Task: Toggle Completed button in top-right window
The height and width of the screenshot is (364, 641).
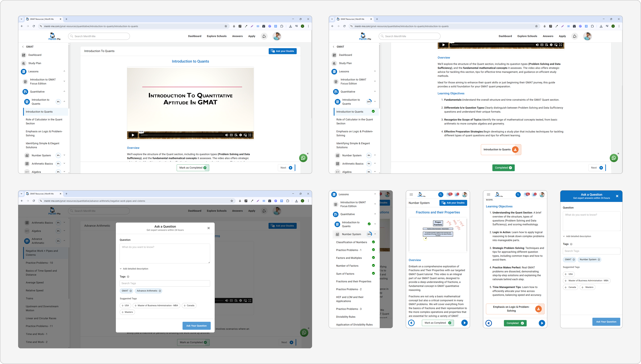Action: point(503,168)
